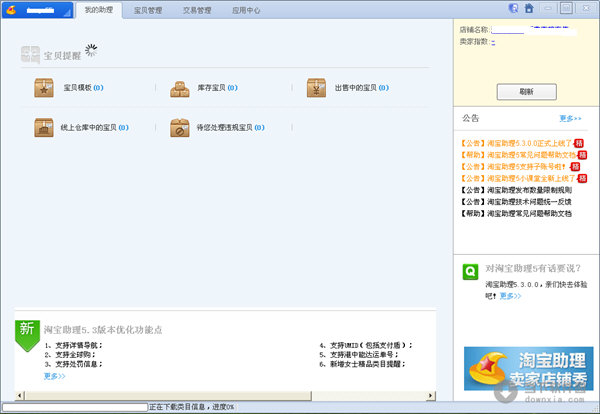
Task: Switch to the 我的助理 tab
Action: 99,10
